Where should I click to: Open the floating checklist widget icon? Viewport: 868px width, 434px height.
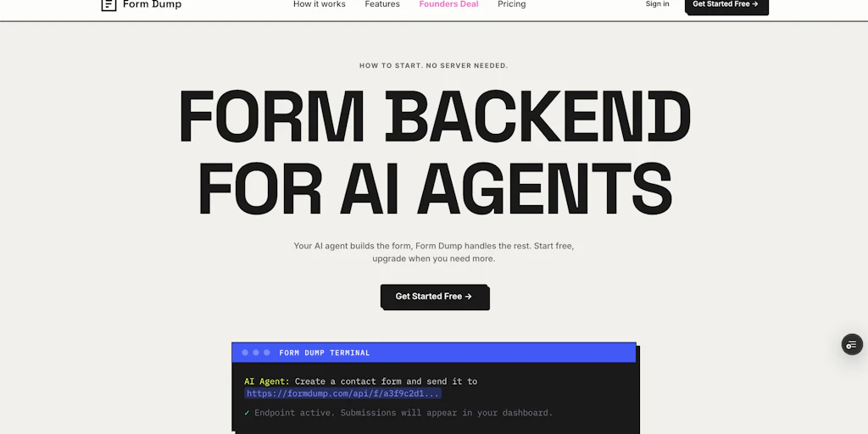852,344
